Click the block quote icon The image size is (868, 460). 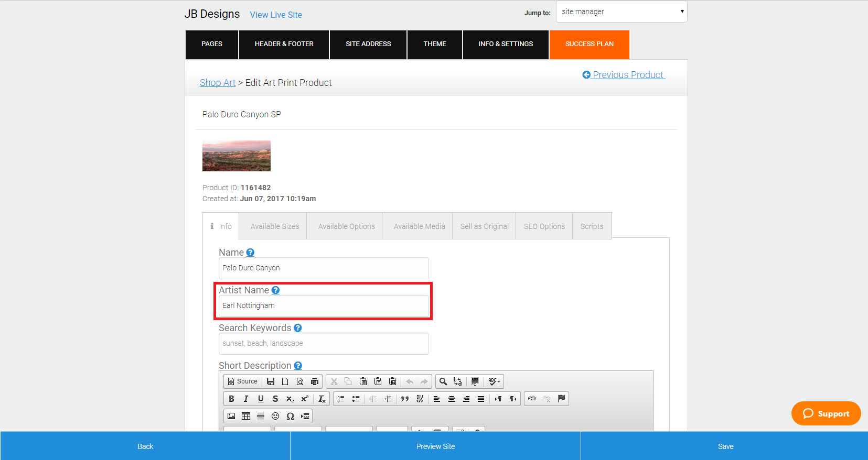[405, 399]
